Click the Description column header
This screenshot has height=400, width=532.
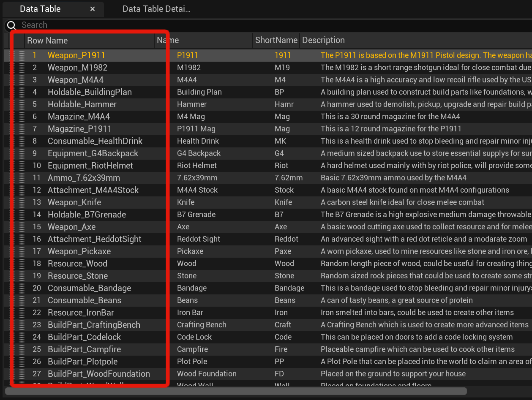(323, 41)
